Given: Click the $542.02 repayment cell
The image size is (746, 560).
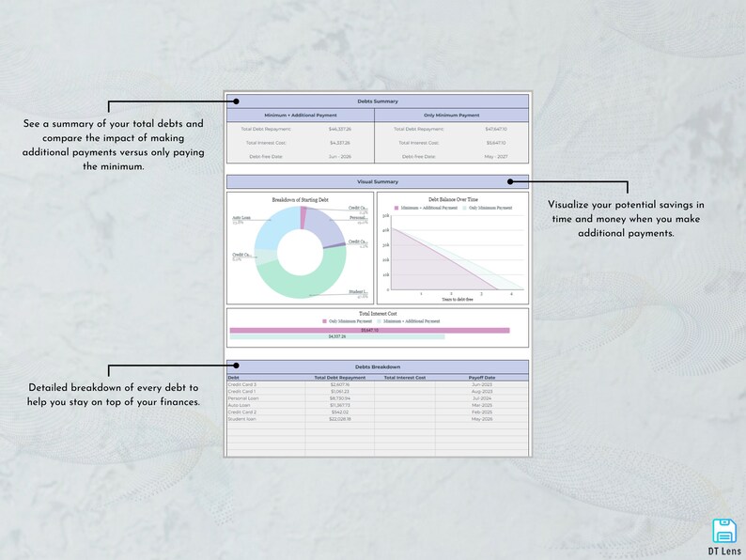Looking at the screenshot, I should click(340, 412).
